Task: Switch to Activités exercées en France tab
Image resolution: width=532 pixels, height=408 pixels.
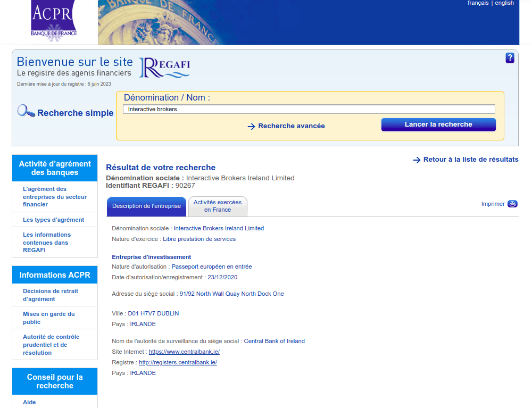Action: click(218, 206)
